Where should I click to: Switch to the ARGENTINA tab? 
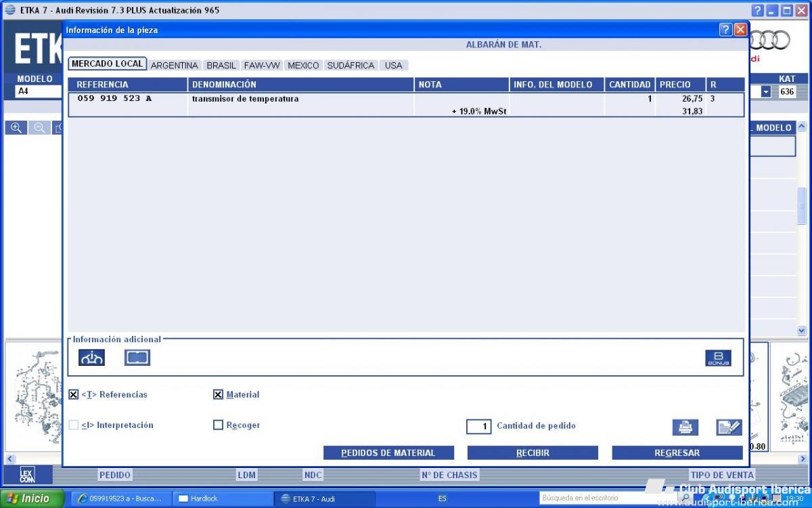175,66
